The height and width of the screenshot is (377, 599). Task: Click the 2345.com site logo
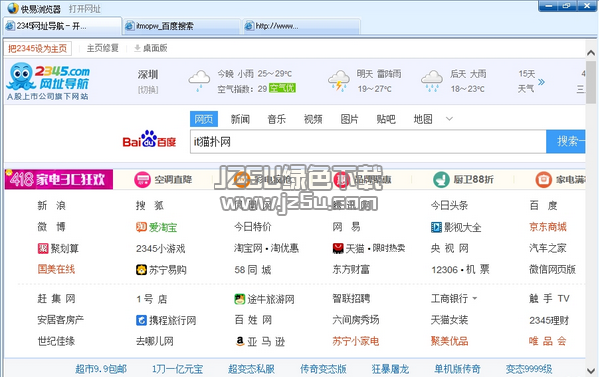(x=48, y=81)
